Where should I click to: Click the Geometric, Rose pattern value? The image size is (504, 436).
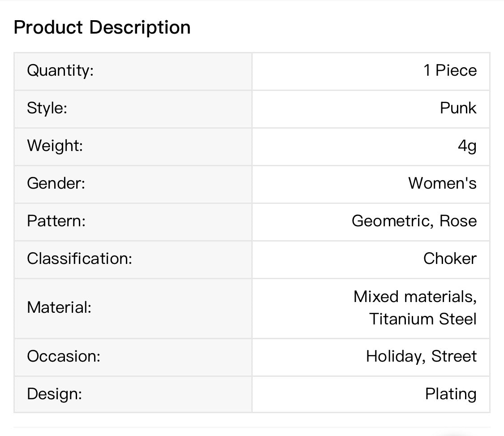pos(414,221)
